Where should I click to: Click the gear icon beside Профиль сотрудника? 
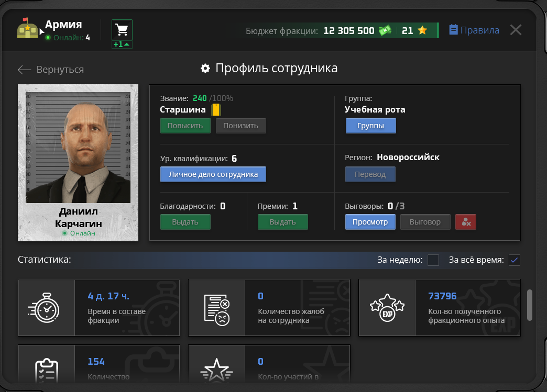click(205, 68)
